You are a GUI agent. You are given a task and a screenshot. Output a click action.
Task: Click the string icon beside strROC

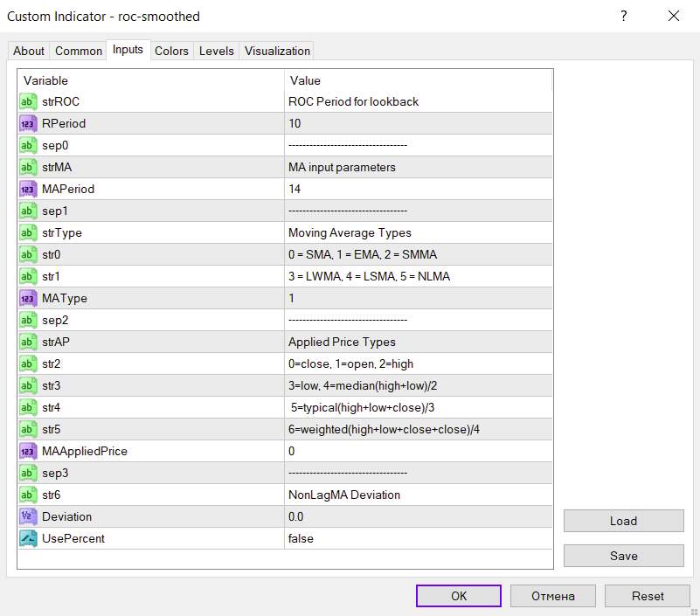coord(28,101)
